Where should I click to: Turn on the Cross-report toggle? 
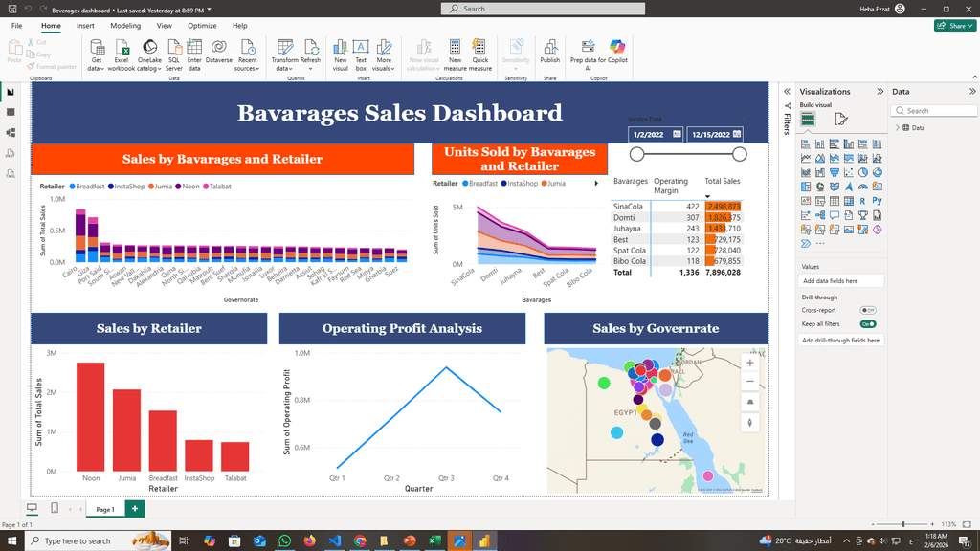click(x=868, y=311)
